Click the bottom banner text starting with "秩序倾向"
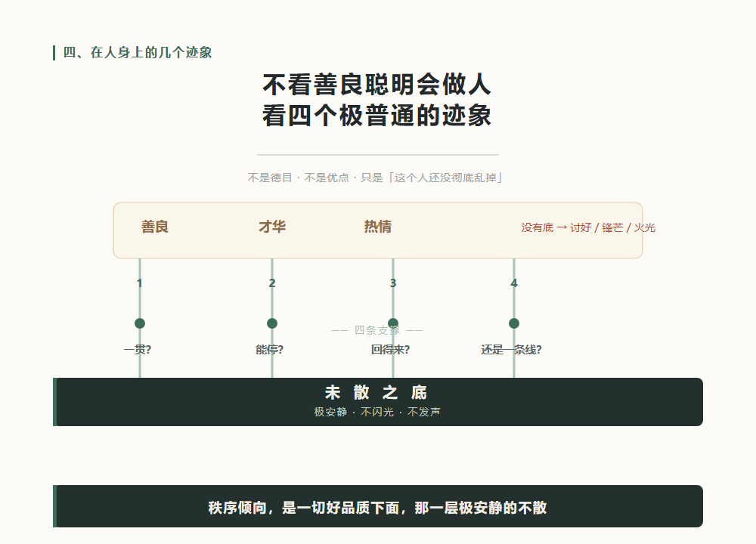Image resolution: width=756 pixels, height=544 pixels. pos(377,508)
